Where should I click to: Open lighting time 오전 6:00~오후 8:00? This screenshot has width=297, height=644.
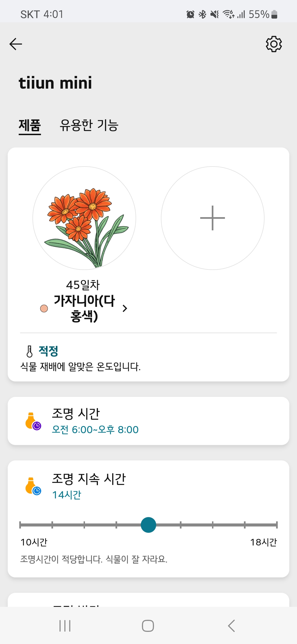pos(95,430)
